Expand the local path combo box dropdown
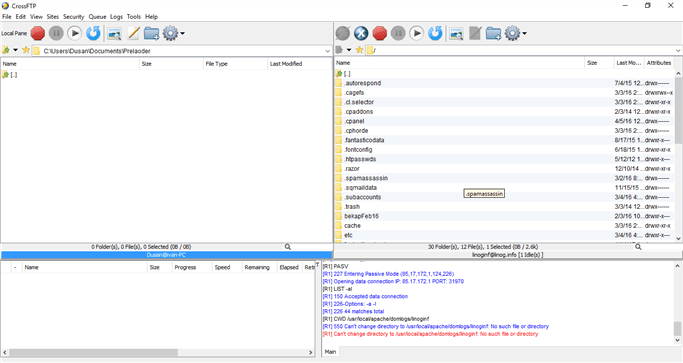This screenshot has width=683, height=363. coord(328,51)
